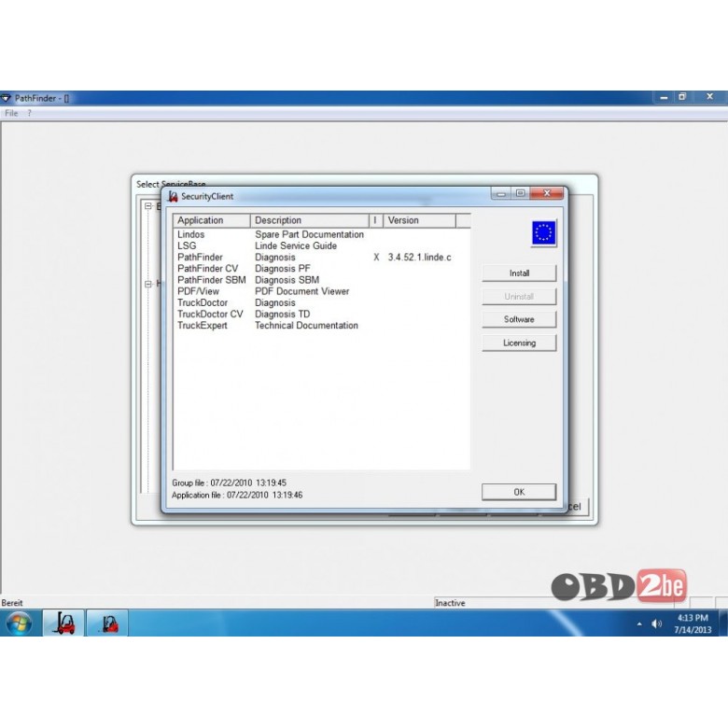This screenshot has height=728, width=728.
Task: Open the File menu in PathFinder
Action: (x=11, y=113)
